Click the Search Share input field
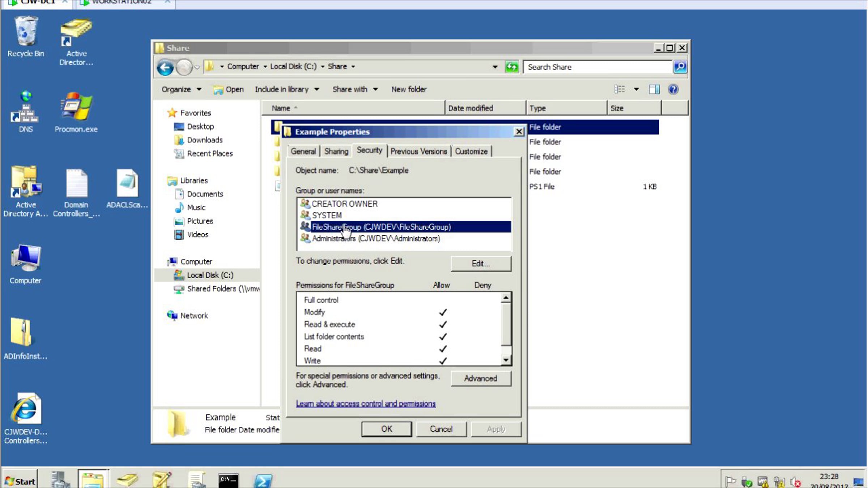 (x=597, y=67)
